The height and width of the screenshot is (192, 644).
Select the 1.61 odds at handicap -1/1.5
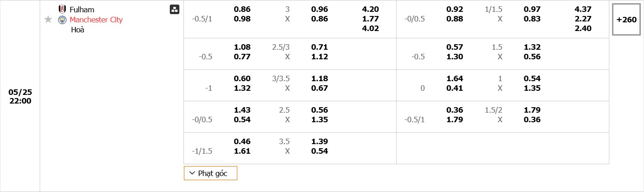click(242, 151)
